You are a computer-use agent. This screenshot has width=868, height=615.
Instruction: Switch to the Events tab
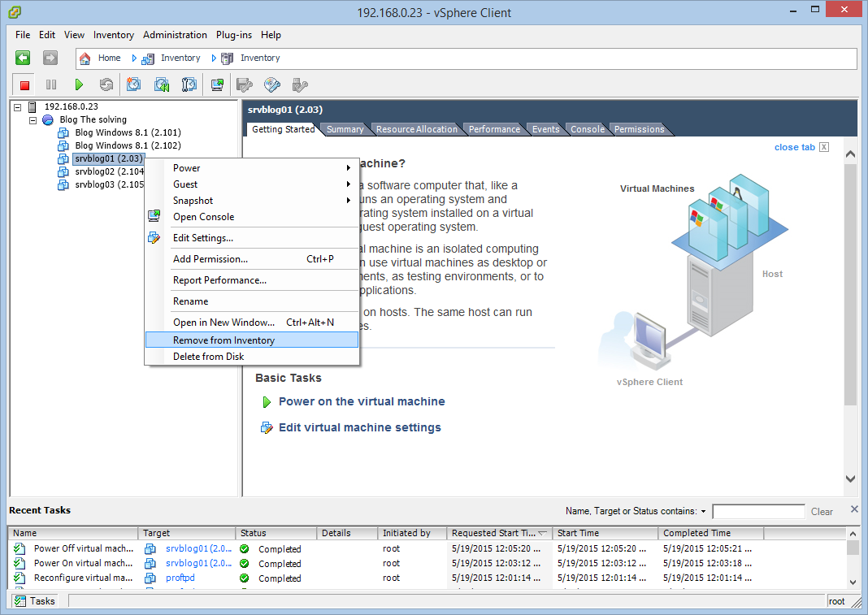coord(546,129)
